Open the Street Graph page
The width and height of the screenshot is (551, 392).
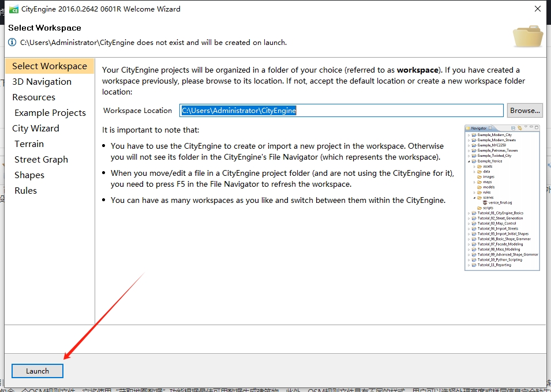(41, 160)
